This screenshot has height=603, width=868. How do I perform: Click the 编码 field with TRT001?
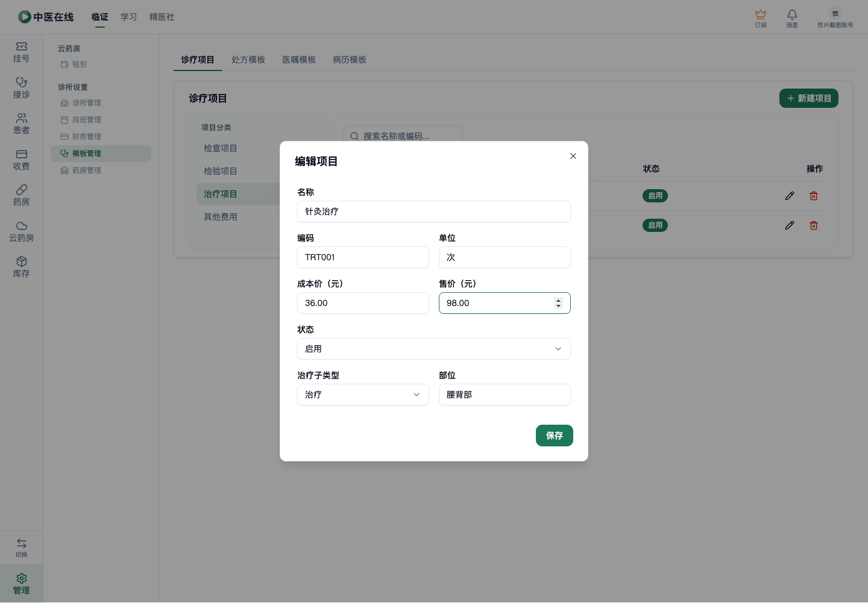point(363,257)
